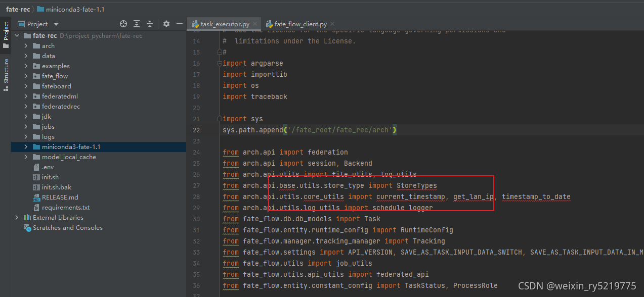The width and height of the screenshot is (644, 297).
Task: Select the RELEASE.md file
Action: click(x=60, y=197)
